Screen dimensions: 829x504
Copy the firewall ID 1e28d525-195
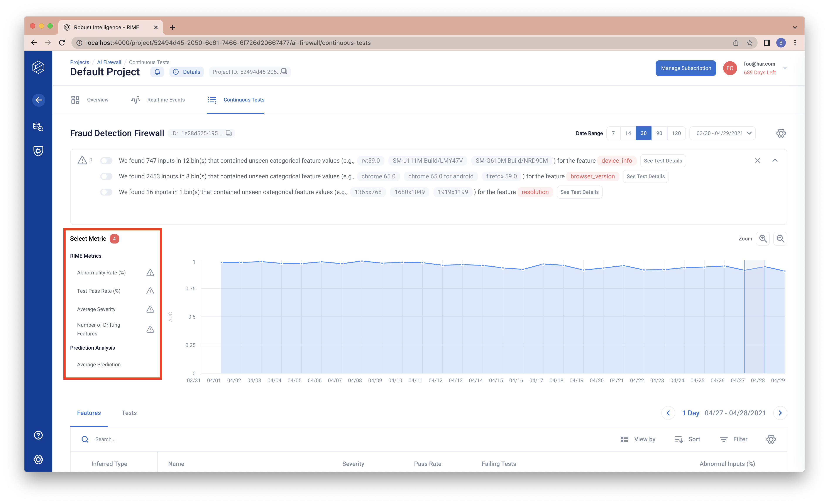[x=229, y=133]
